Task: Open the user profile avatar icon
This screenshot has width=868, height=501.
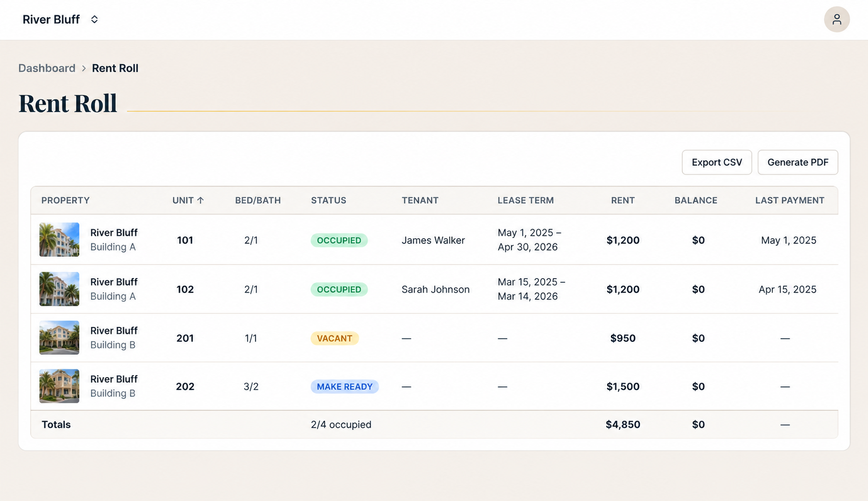Action: pyautogui.click(x=836, y=19)
